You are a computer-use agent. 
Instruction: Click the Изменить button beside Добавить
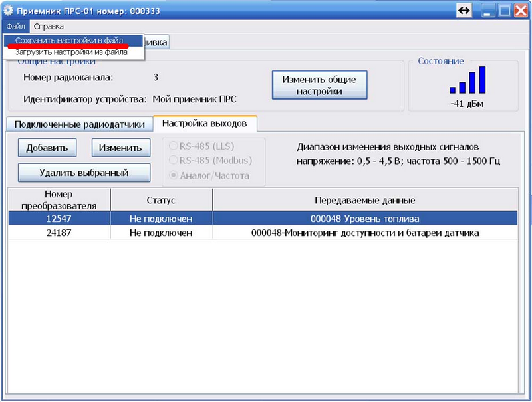pyautogui.click(x=120, y=148)
